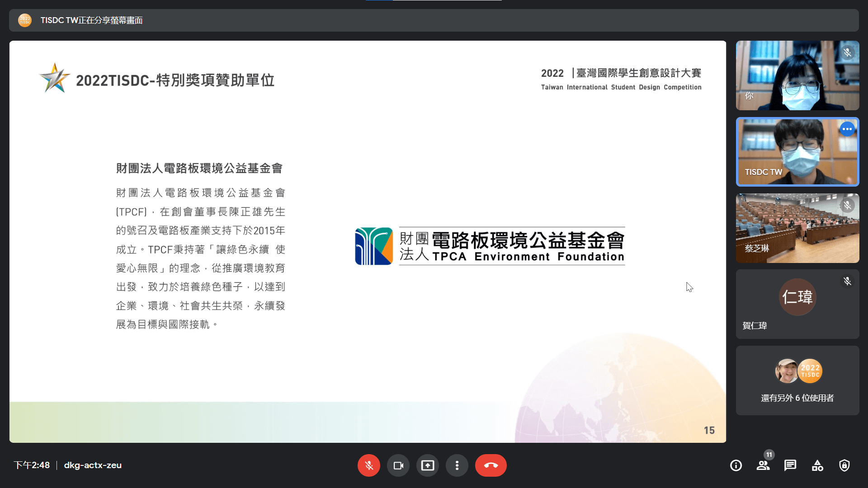Expand the 6 other users tile

pos(797,380)
